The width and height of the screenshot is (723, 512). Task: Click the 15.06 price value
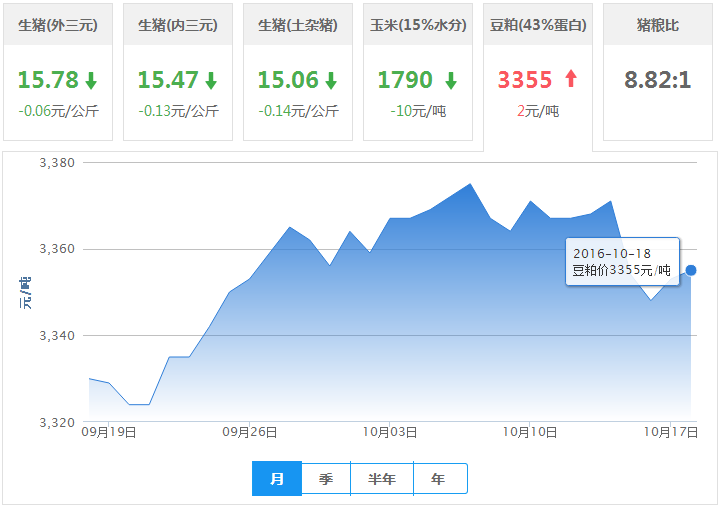288,80
